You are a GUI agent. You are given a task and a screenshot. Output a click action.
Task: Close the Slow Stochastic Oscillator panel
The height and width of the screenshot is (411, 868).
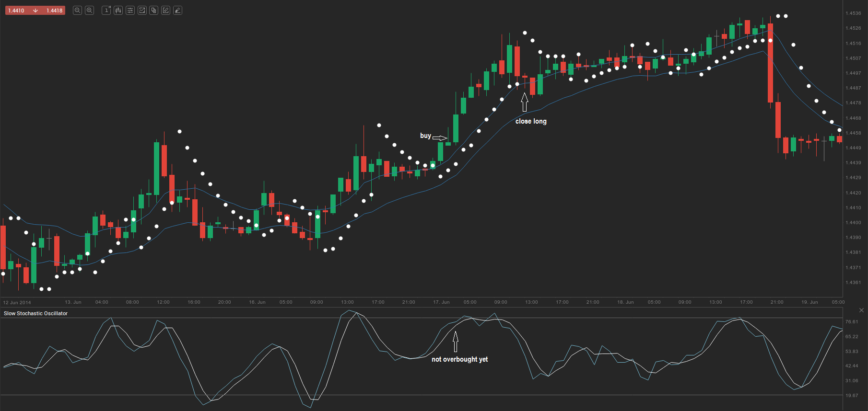tap(861, 310)
